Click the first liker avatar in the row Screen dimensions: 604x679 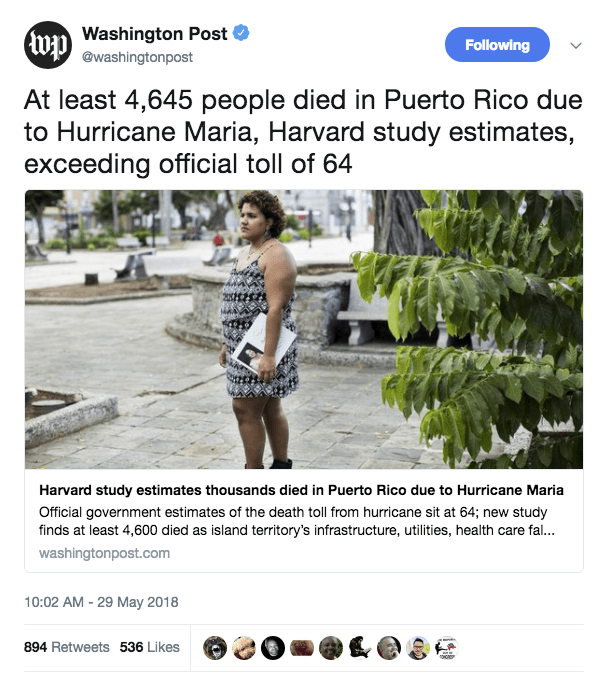[x=214, y=648]
